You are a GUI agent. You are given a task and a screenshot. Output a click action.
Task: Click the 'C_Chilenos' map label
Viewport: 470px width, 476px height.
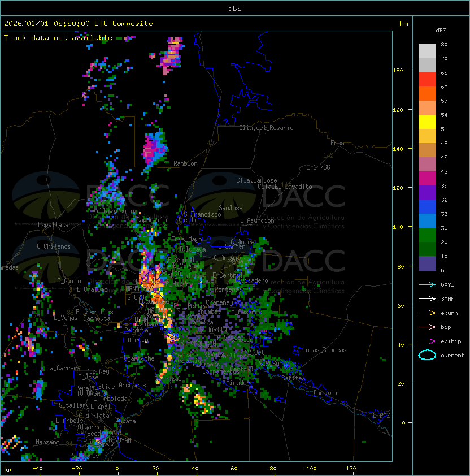[54, 246]
